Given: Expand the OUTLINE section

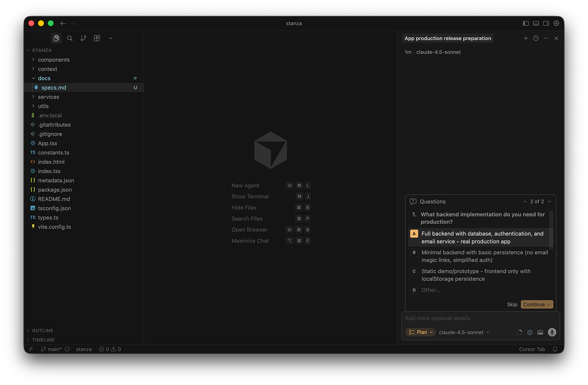Looking at the screenshot, I should click(42, 330).
